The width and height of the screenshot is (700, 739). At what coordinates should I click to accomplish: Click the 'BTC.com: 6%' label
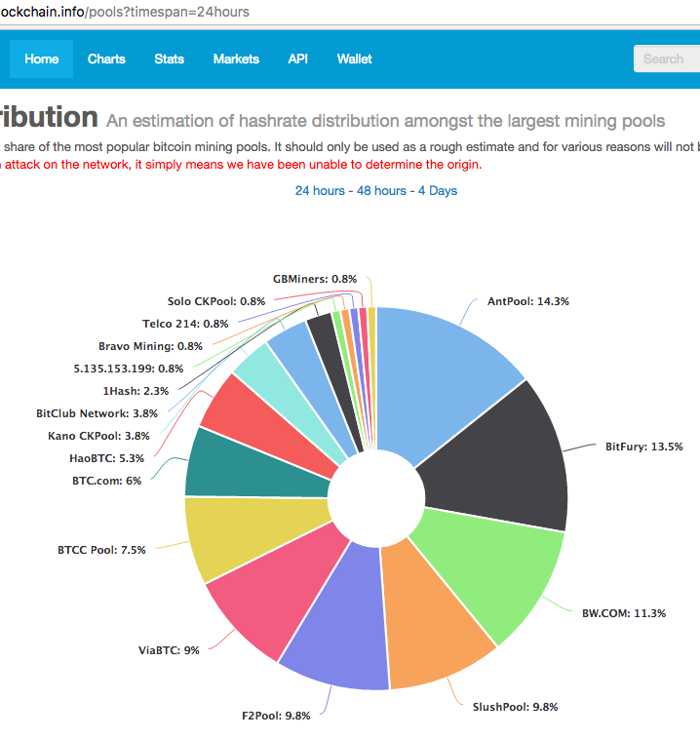[106, 481]
